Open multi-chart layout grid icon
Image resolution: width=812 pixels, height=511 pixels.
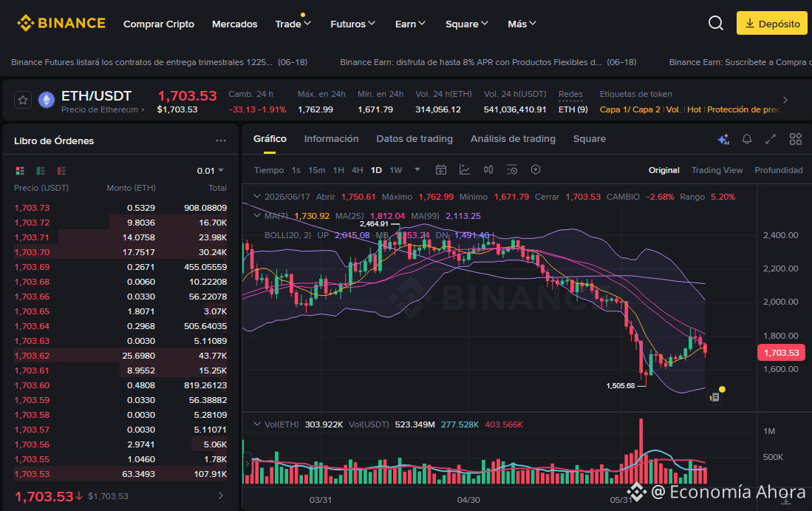pyautogui.click(x=796, y=139)
